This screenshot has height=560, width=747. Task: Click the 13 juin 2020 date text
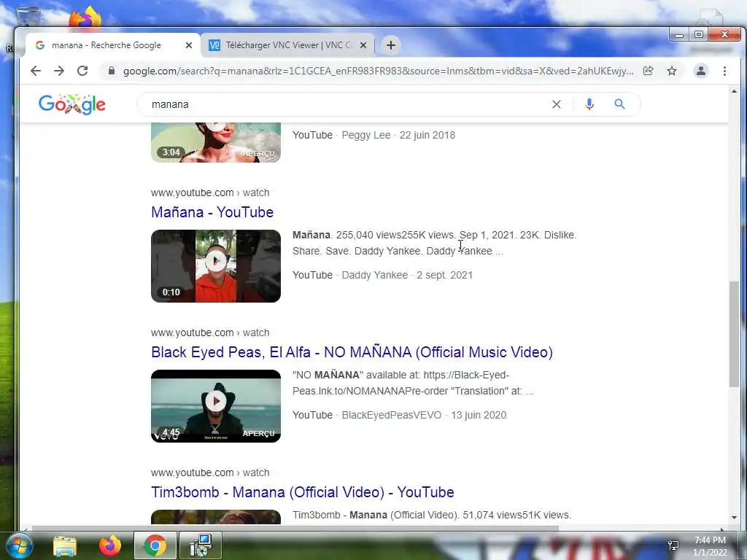point(479,415)
